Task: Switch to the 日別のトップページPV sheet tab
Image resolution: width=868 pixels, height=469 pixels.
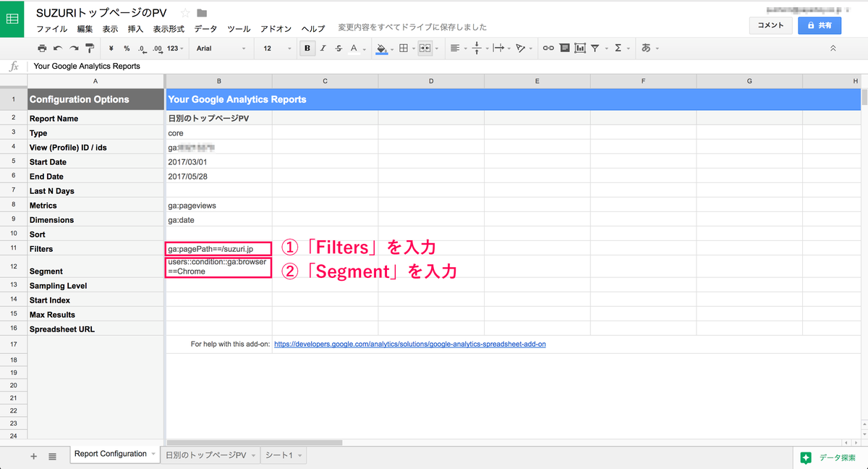Action: click(206, 455)
